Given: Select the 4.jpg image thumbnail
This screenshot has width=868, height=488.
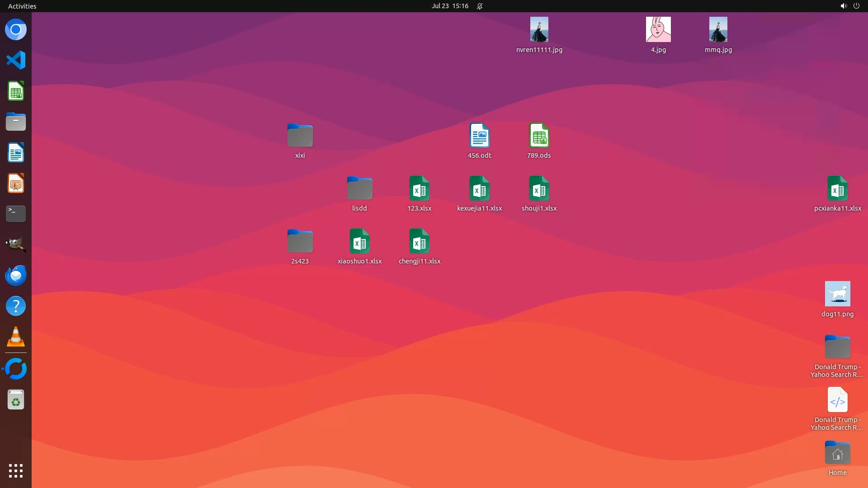Looking at the screenshot, I should click(x=658, y=30).
